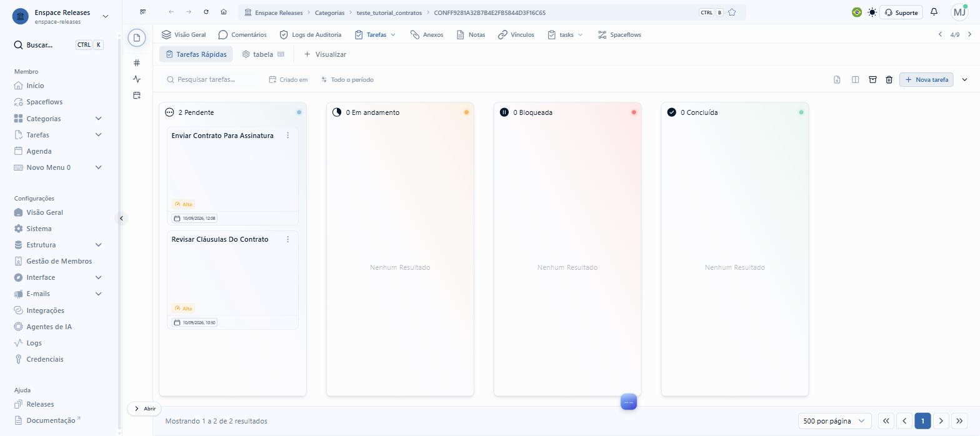The height and width of the screenshot is (436, 980).
Task: Click the floating blue widget button
Action: point(629,402)
